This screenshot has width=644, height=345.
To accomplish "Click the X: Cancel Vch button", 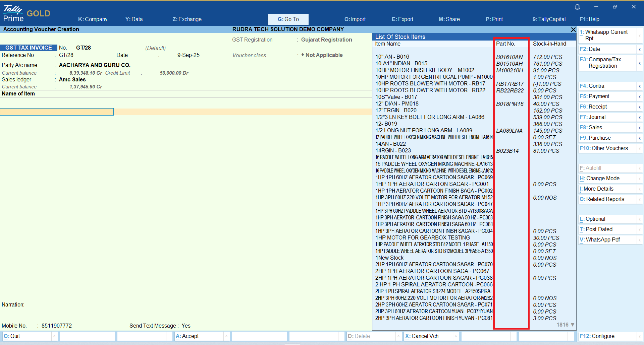I will click(x=425, y=336).
